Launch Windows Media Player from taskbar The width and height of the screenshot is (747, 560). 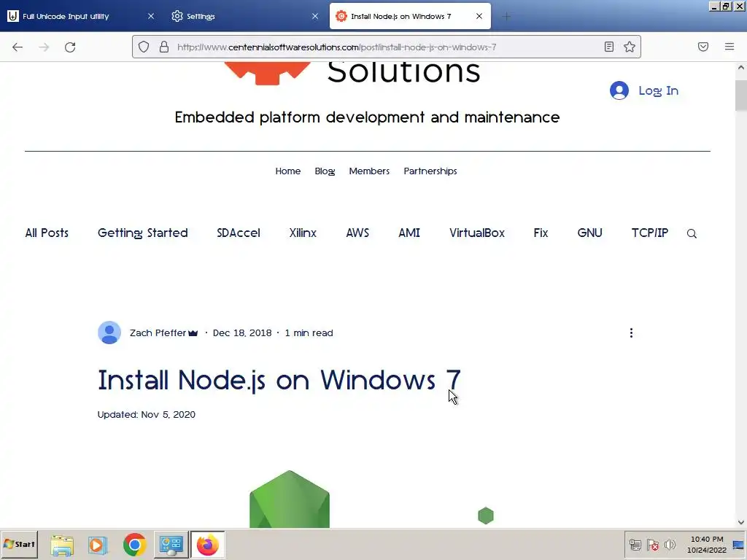pyautogui.click(x=98, y=545)
